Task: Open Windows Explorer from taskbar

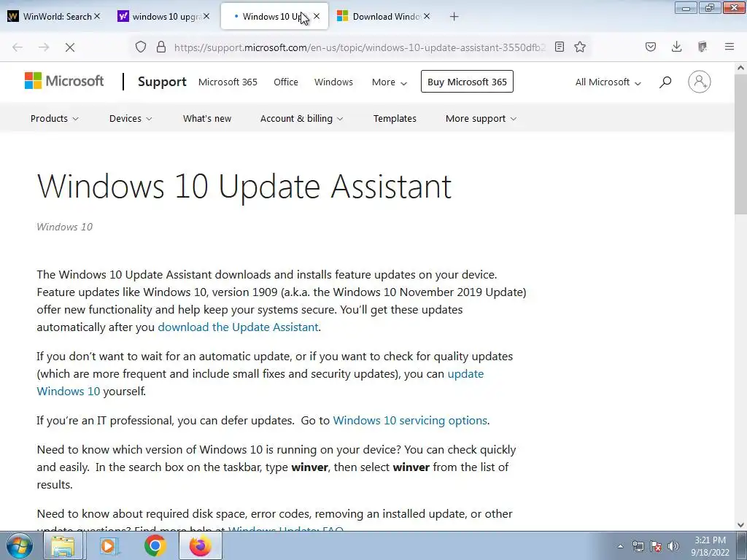Action: pyautogui.click(x=63, y=545)
